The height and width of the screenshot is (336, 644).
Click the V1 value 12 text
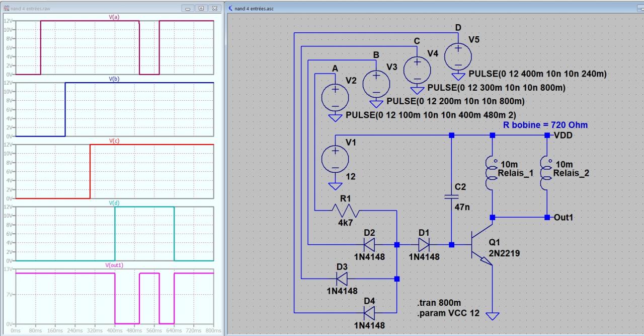(x=350, y=177)
